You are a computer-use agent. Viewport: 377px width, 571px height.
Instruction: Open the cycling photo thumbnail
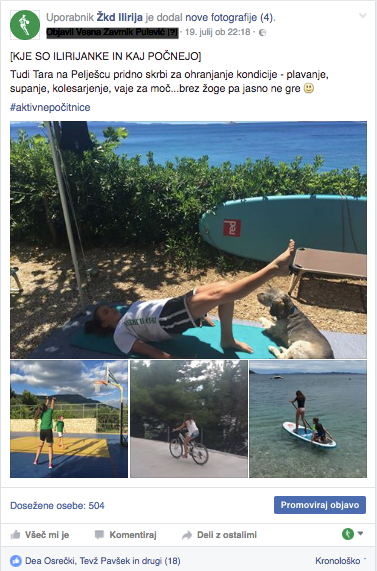[189, 419]
